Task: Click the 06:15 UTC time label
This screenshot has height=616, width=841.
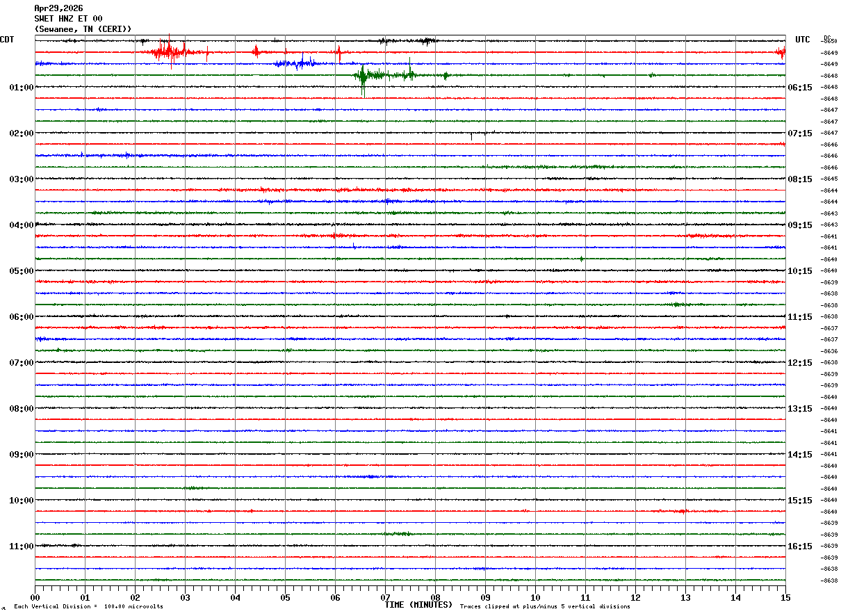Action: pyautogui.click(x=800, y=88)
